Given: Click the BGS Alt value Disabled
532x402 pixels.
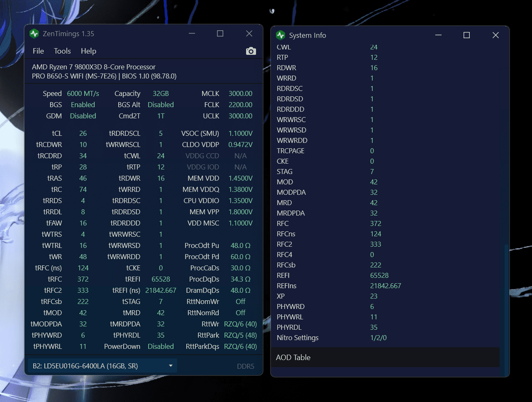Looking at the screenshot, I should click(161, 105).
